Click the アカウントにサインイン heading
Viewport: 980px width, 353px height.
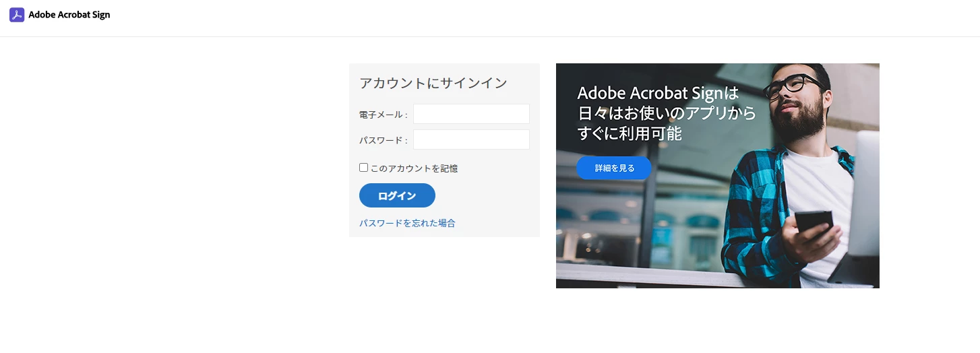[433, 83]
